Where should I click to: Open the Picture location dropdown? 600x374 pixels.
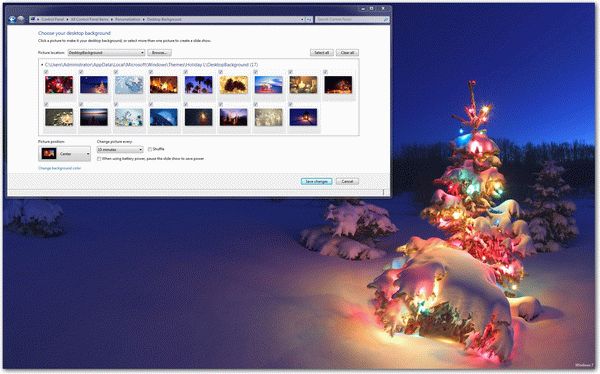click(x=106, y=52)
